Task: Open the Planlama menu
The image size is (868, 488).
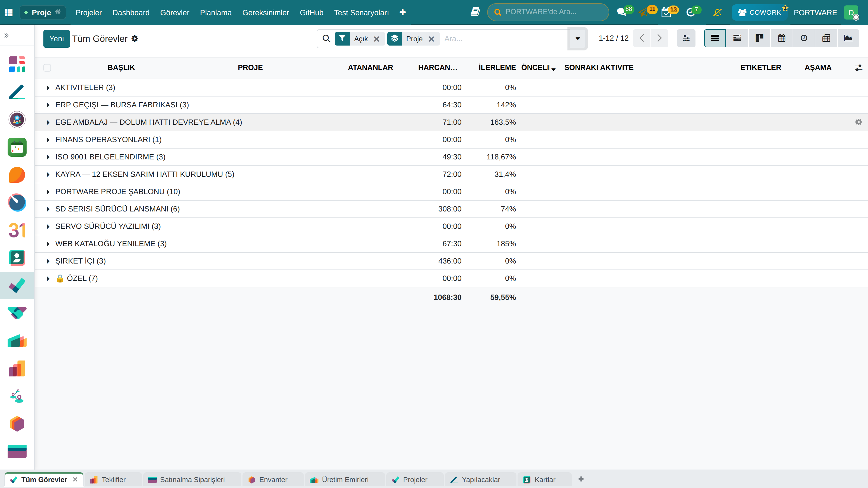Action: (x=216, y=12)
